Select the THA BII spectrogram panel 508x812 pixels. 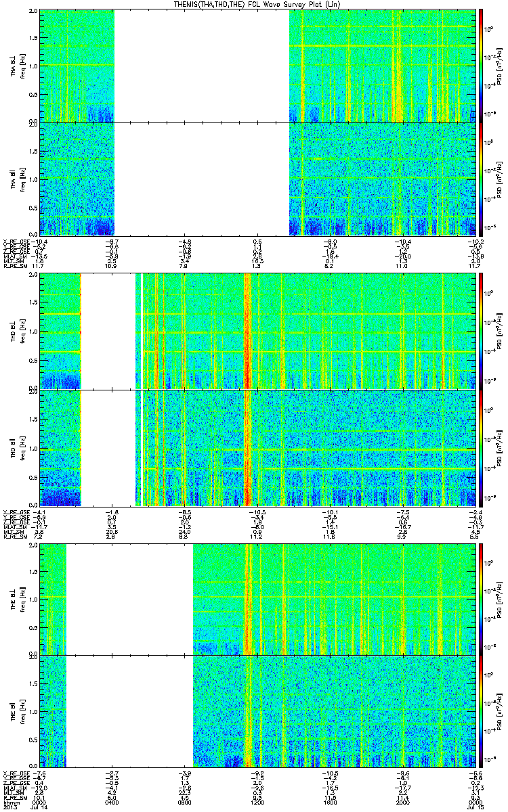258,179
